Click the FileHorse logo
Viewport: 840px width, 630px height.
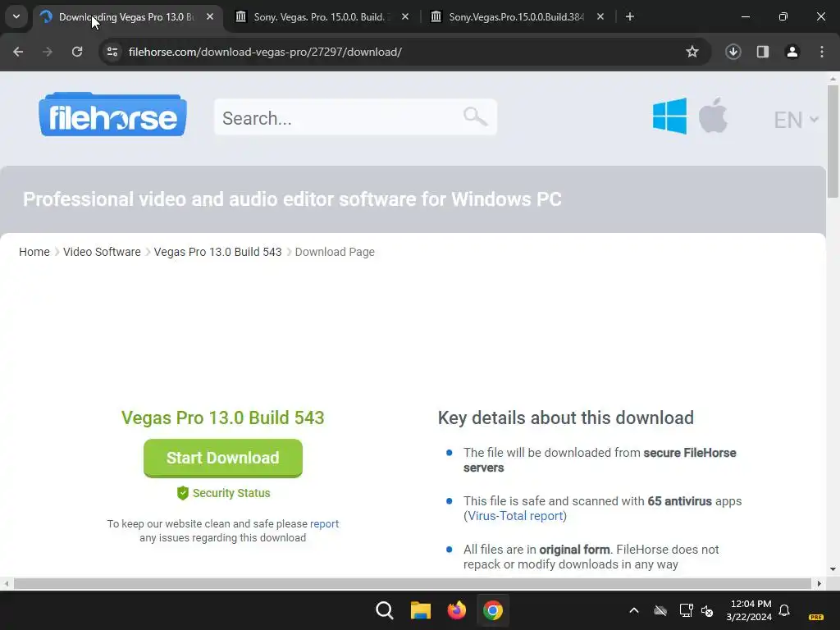tap(112, 115)
